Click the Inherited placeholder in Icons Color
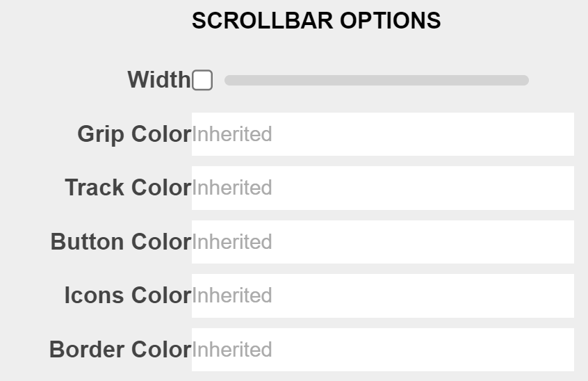Viewport: 588px width, 381px height. (x=232, y=295)
